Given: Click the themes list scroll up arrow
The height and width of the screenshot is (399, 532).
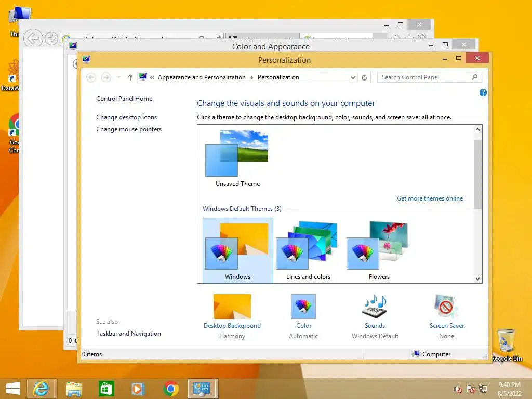Looking at the screenshot, I should (x=477, y=129).
